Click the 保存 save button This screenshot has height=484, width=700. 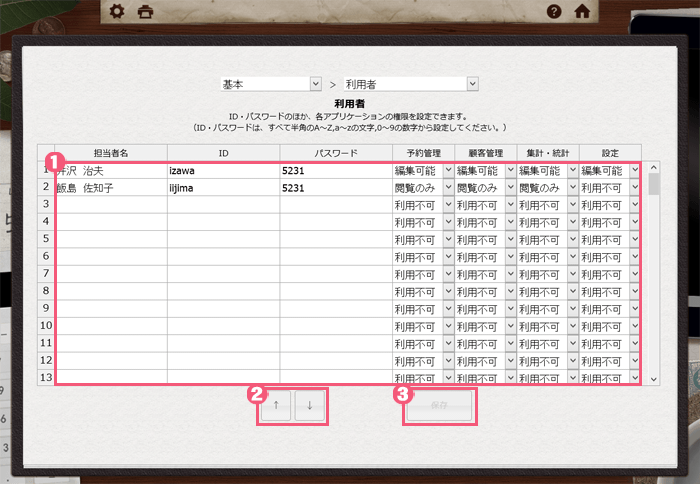pyautogui.click(x=440, y=407)
